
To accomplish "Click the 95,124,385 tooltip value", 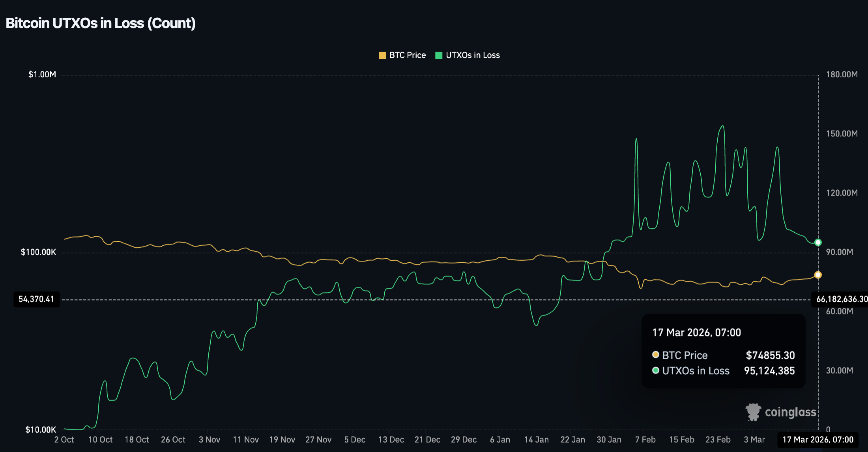I will click(769, 371).
